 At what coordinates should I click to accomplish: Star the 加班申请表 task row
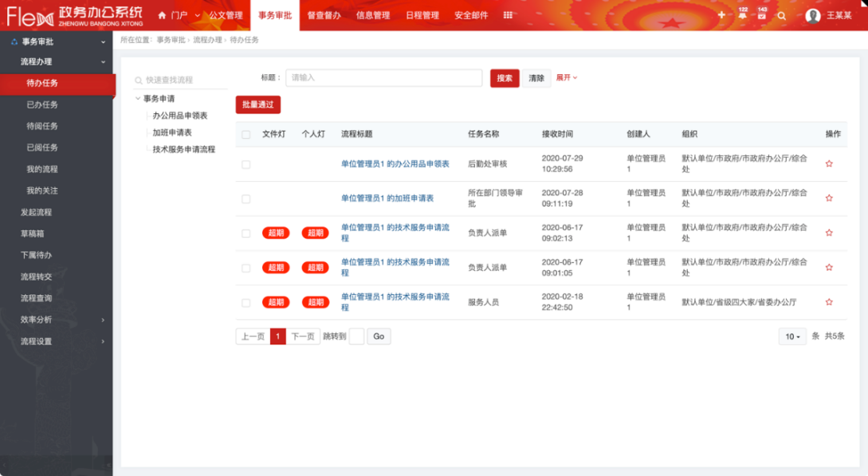[829, 198]
